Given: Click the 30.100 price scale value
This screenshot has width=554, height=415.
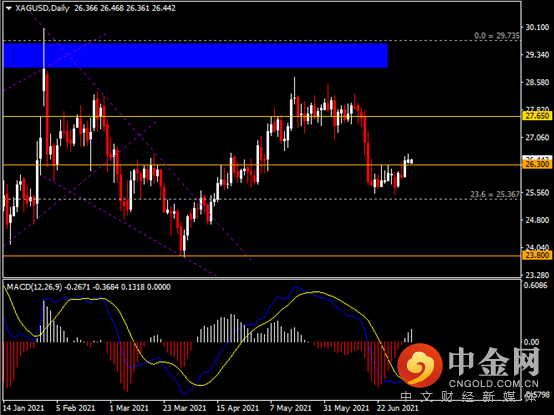Looking at the screenshot, I should click(x=537, y=27).
